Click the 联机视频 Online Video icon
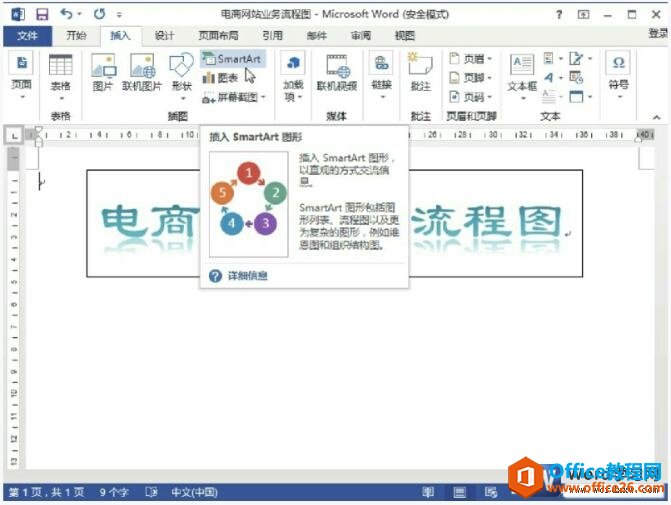Screen dimensions: 671x505 click(x=337, y=72)
